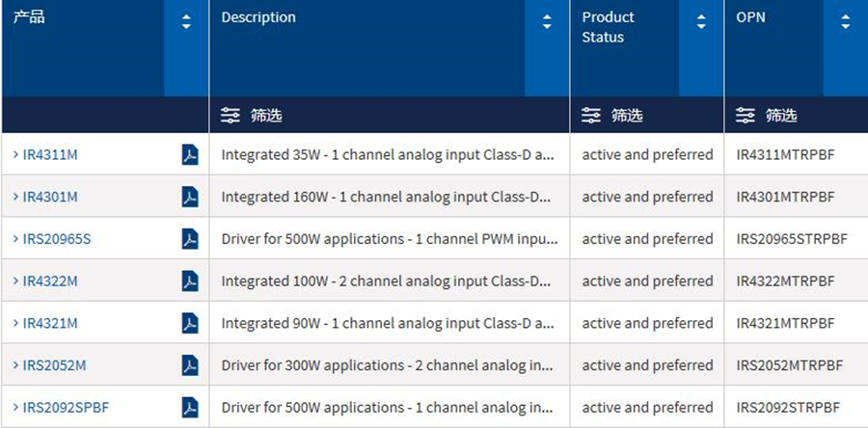Image resolution: width=868 pixels, height=428 pixels.
Task: Click the IR4321MTRPBF OPN cell
Action: pyautogui.click(x=785, y=323)
